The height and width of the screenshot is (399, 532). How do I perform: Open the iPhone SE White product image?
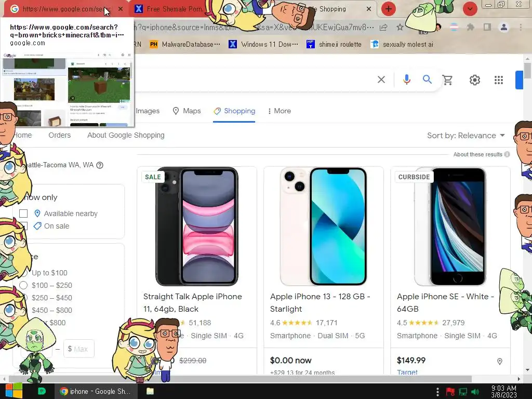(450, 227)
